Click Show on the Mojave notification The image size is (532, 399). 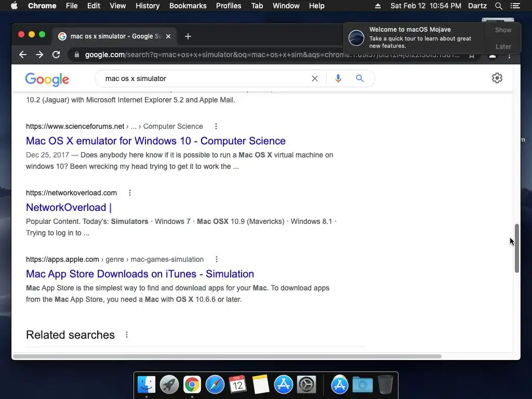point(503,30)
